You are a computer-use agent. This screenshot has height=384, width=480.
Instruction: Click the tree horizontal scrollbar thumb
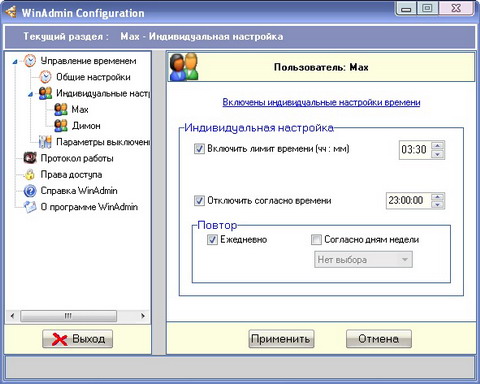(68, 316)
